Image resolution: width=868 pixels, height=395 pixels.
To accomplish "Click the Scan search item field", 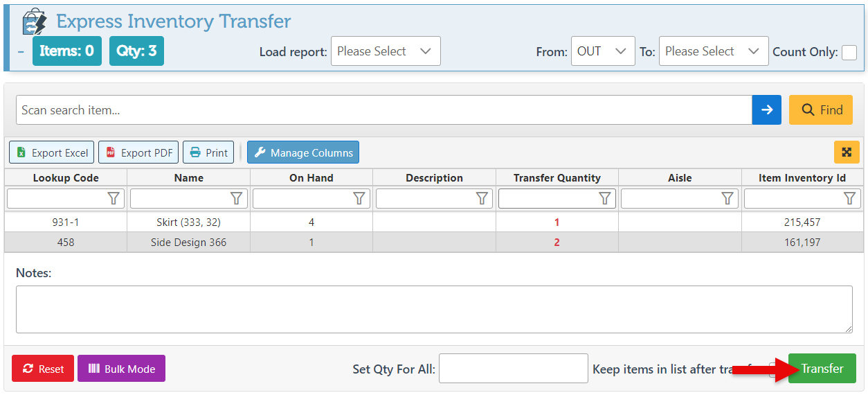I will tap(383, 110).
